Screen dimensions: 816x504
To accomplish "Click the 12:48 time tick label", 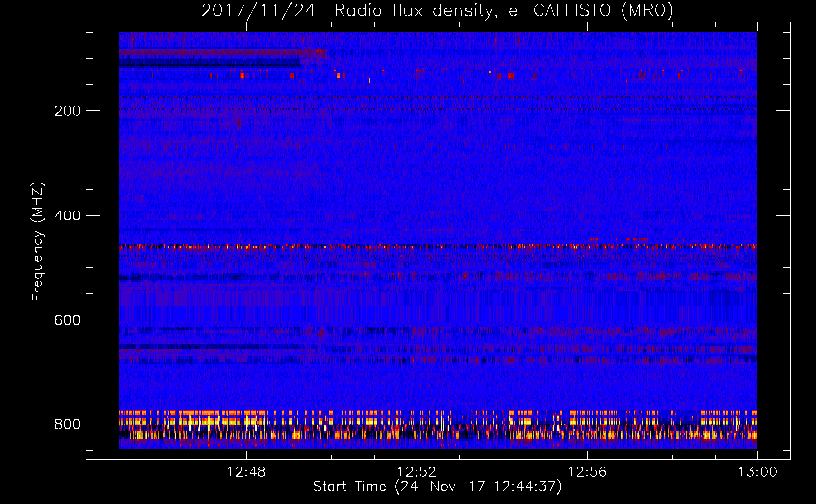I will click(x=246, y=472).
